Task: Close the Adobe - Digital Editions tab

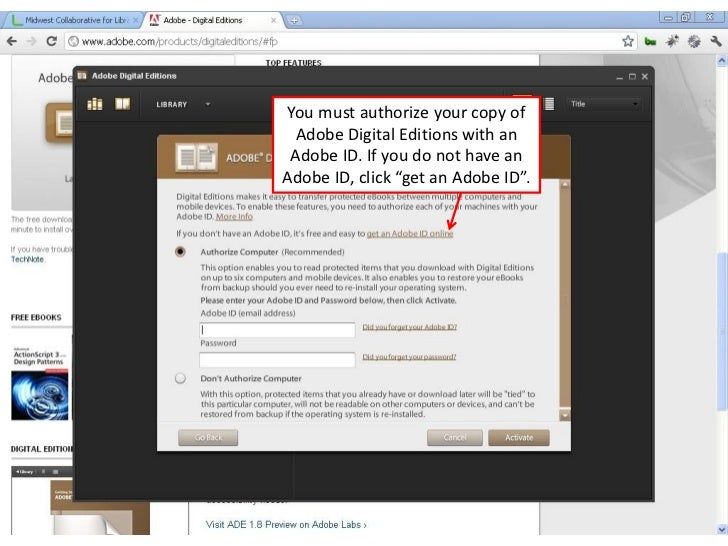Action: [273, 20]
